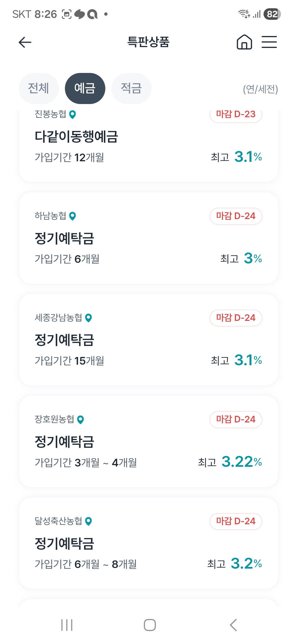Tap location pin beside 세종강남농협
The height and width of the screenshot is (644, 297).
pos(88,318)
